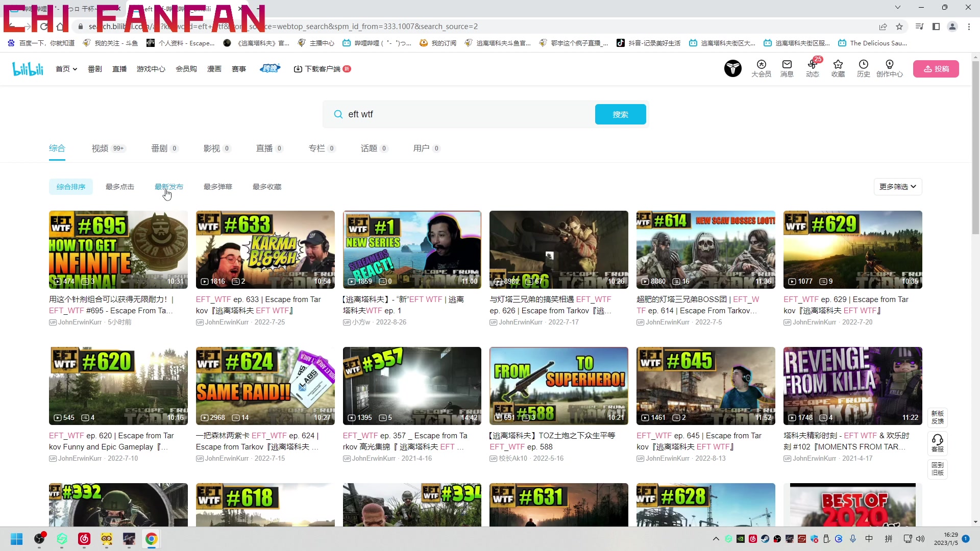Click the microphone icon in system tray
Image resolution: width=980 pixels, height=551 pixels.
click(853, 539)
